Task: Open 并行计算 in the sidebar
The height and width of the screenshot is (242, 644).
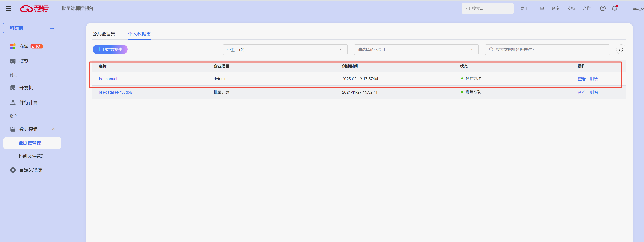Action: [28, 103]
